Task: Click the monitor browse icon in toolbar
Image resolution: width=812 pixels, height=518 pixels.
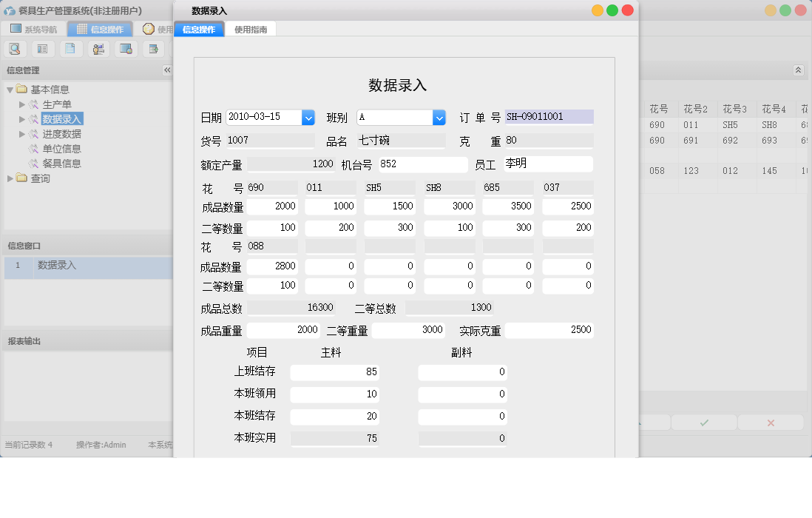Action: [125, 48]
